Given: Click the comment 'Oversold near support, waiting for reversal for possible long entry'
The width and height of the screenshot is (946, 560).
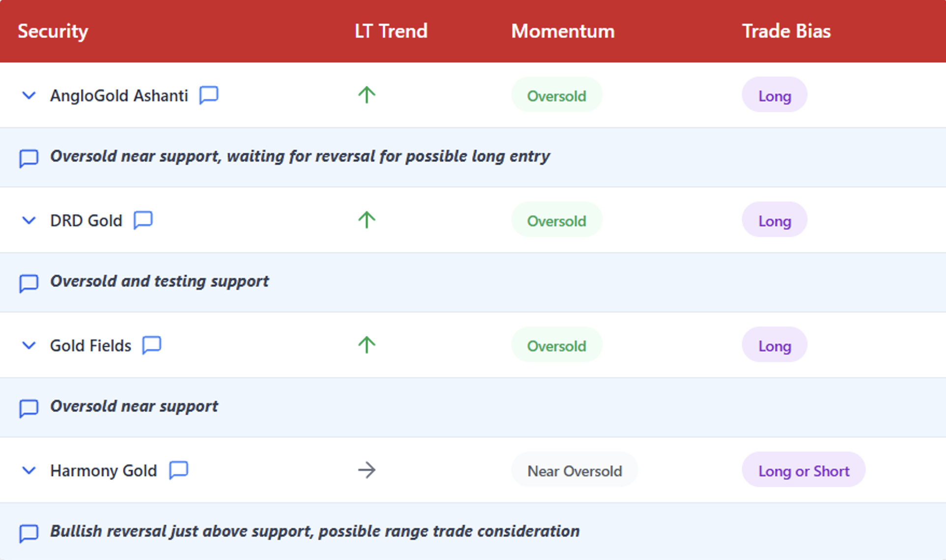Looking at the screenshot, I should pos(300,156).
